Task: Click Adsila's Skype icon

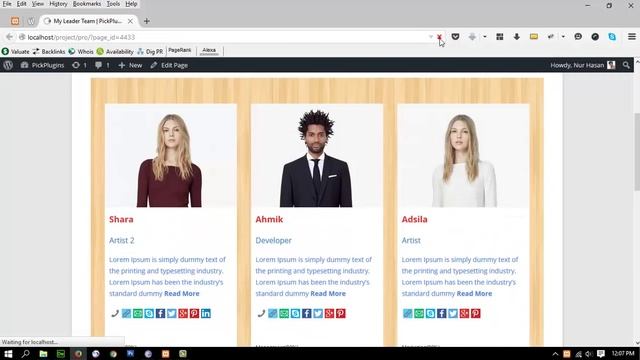Action: click(431, 313)
